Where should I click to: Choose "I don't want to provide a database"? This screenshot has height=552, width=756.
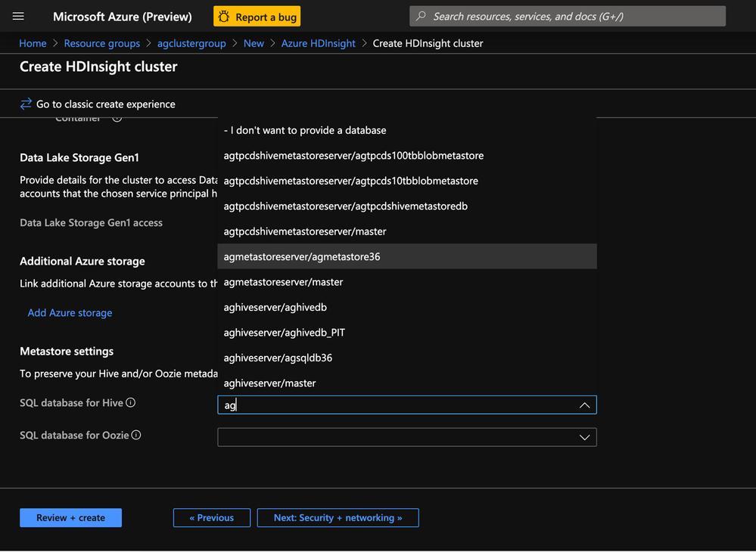coord(305,130)
